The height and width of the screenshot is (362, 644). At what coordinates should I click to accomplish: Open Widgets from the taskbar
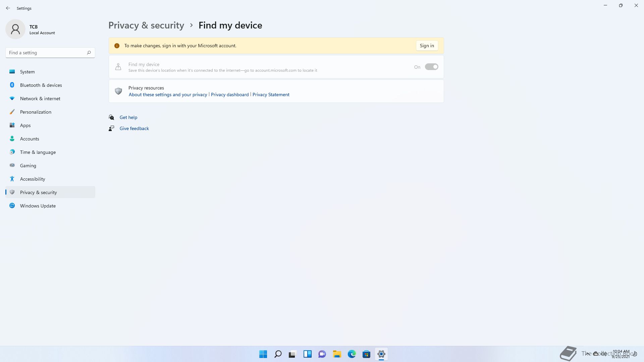308,354
